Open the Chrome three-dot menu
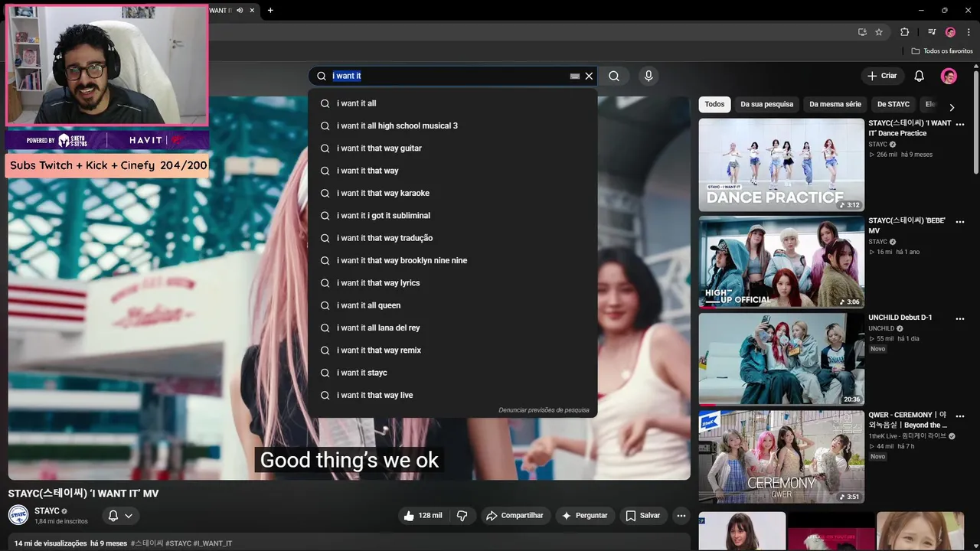 [x=969, y=32]
